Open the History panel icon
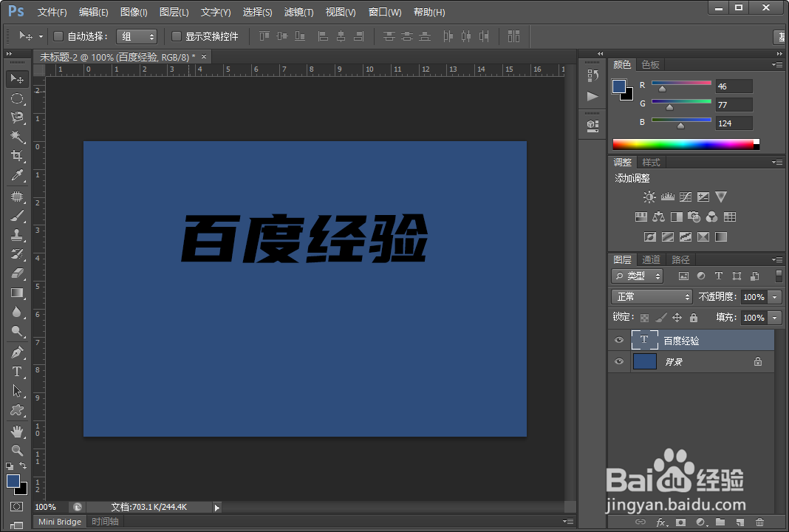Image resolution: width=789 pixels, height=532 pixels. [592, 75]
